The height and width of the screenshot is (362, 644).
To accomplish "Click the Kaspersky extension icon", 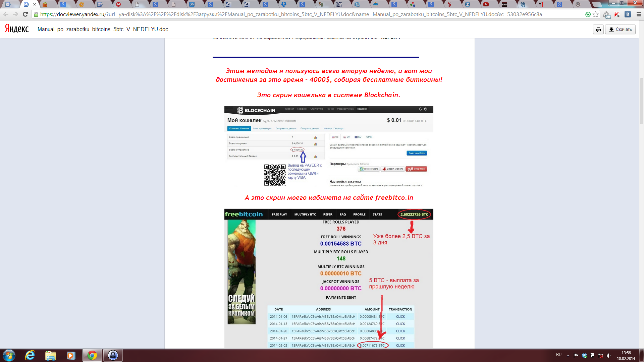I will point(617,14).
